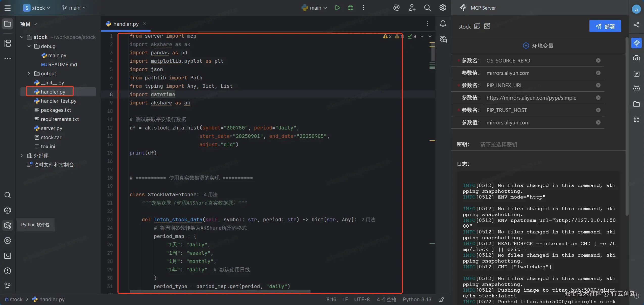Open the main branch dropdown
644x305 pixels.
74,8
